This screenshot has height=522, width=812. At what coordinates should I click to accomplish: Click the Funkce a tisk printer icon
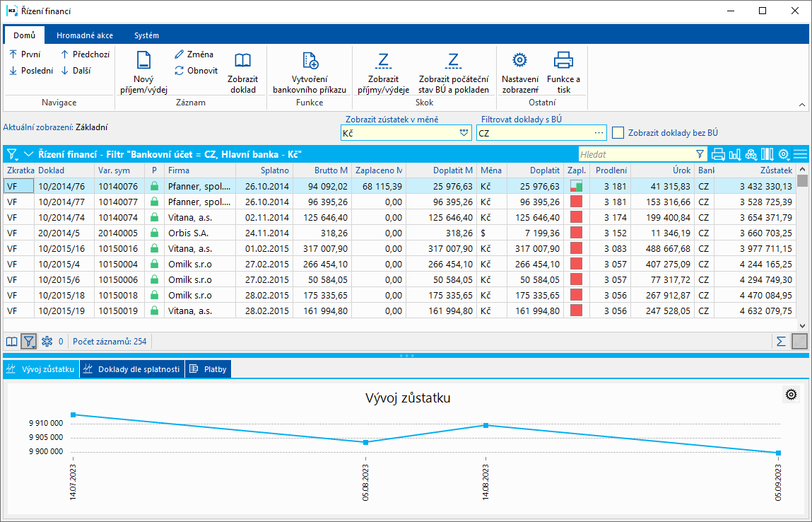pos(563,60)
